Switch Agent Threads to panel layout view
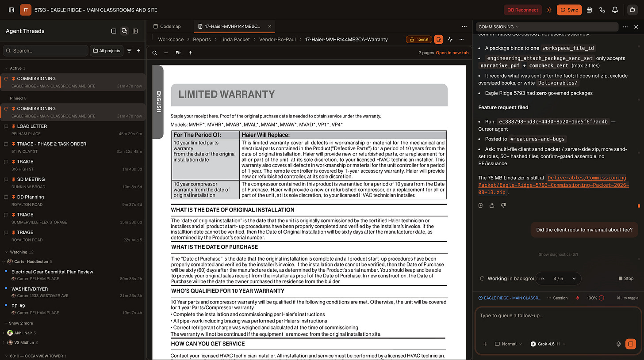The width and height of the screenshot is (644, 360). (114, 31)
